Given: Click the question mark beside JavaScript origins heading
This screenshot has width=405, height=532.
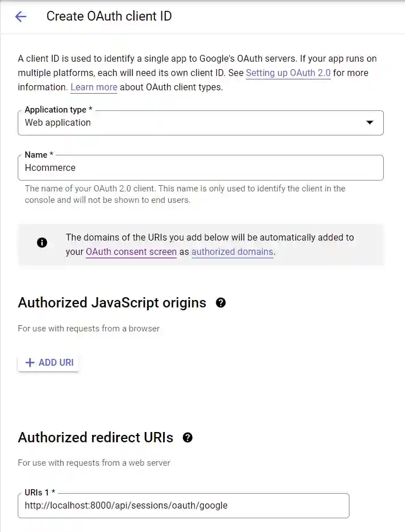Looking at the screenshot, I should (x=221, y=303).
